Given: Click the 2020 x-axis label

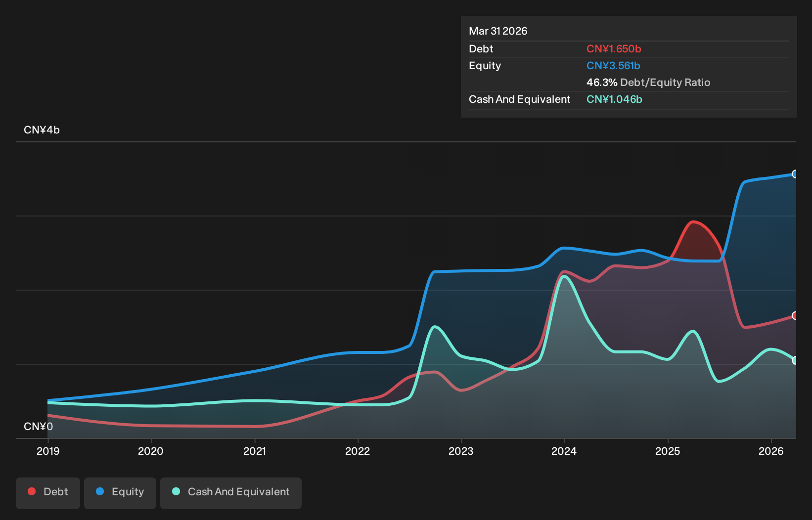Looking at the screenshot, I should click(x=151, y=451).
